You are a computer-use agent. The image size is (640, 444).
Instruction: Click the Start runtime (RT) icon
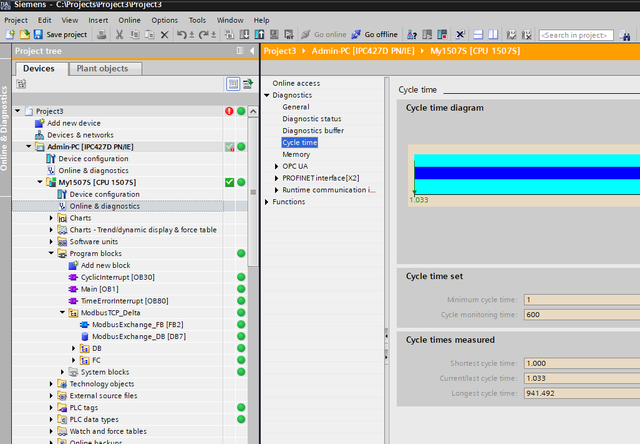click(x=289, y=35)
